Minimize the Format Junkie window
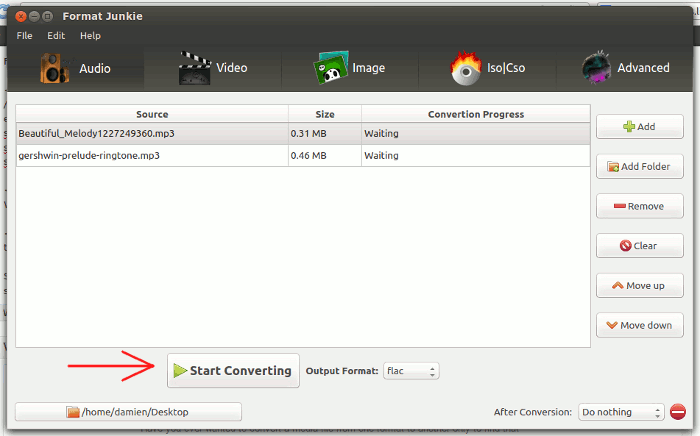Viewport: 700px width, 436px height. click(x=34, y=17)
